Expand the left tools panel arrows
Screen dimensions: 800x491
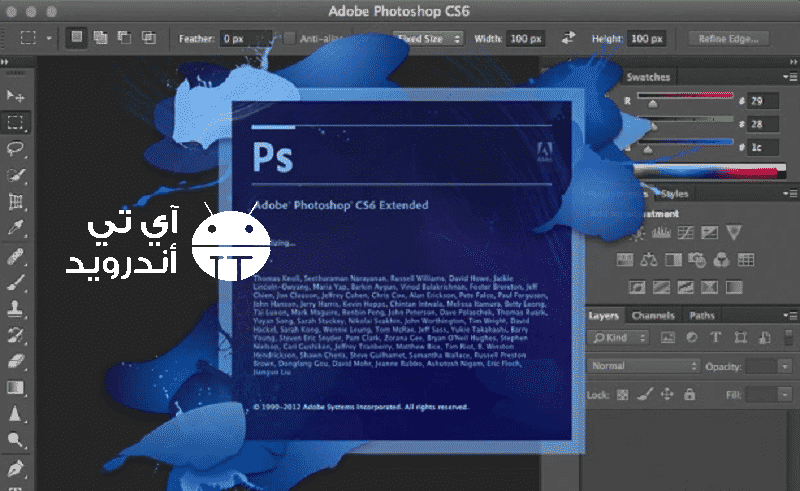5,62
